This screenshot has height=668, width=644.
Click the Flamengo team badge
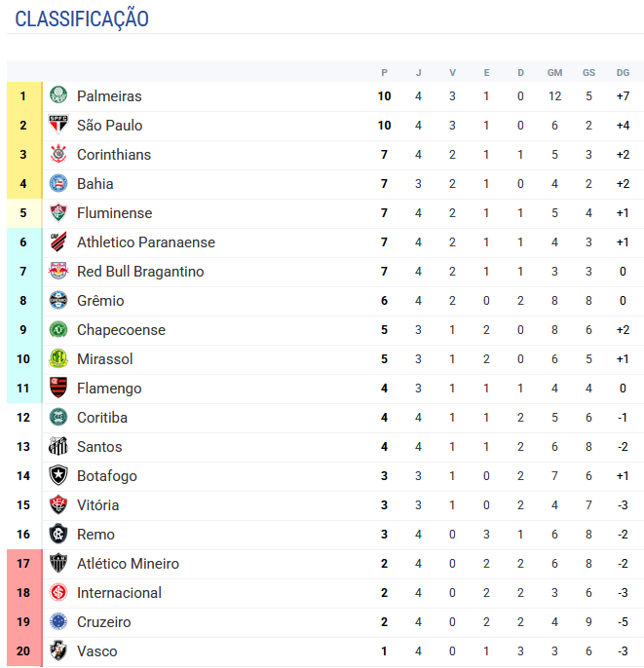pyautogui.click(x=58, y=389)
